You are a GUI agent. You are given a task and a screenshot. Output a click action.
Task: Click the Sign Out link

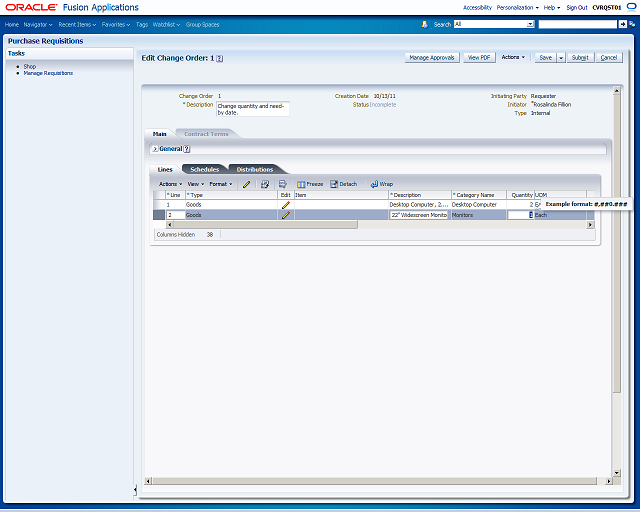click(x=577, y=7)
